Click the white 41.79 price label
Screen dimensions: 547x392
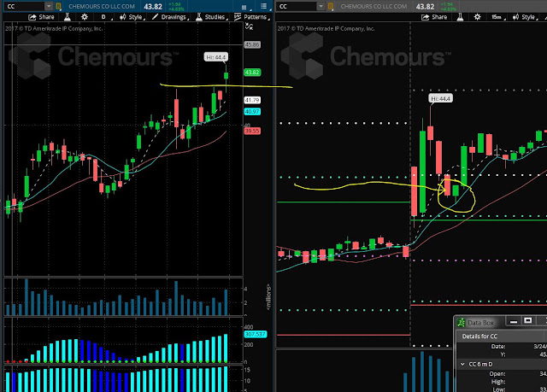(x=252, y=101)
